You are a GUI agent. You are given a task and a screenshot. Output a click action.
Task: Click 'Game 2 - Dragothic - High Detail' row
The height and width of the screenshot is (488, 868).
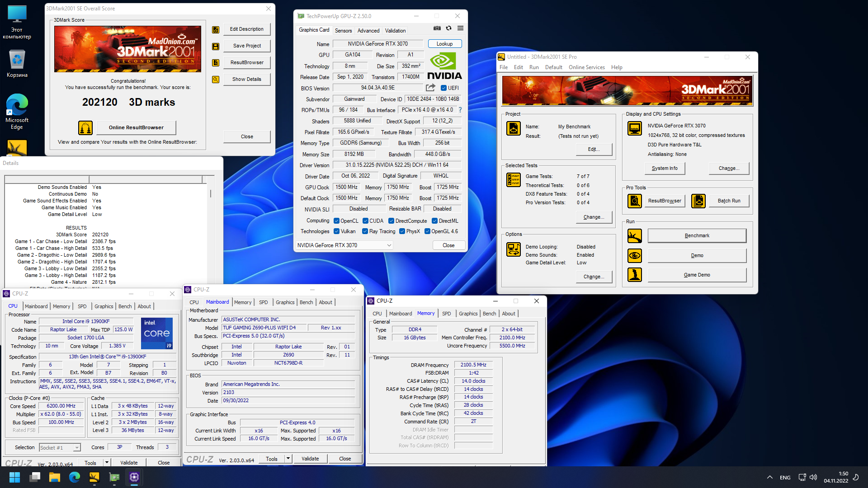coord(66,262)
